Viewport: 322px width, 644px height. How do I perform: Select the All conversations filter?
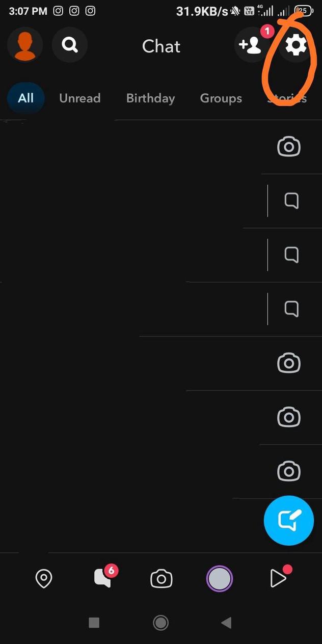coord(25,98)
